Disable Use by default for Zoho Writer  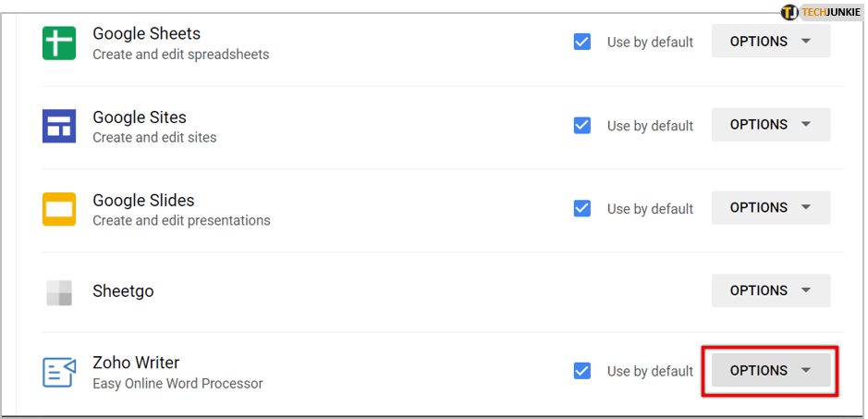click(x=582, y=371)
